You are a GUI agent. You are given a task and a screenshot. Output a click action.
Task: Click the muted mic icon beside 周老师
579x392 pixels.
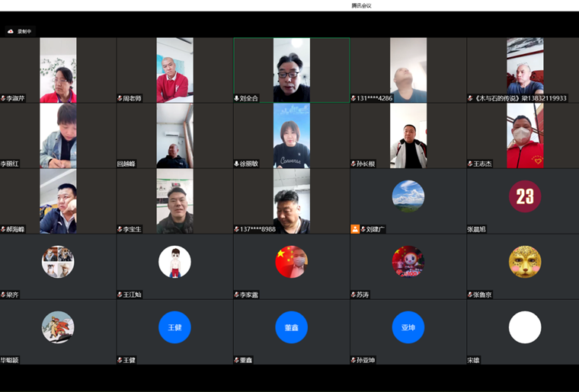pos(120,98)
